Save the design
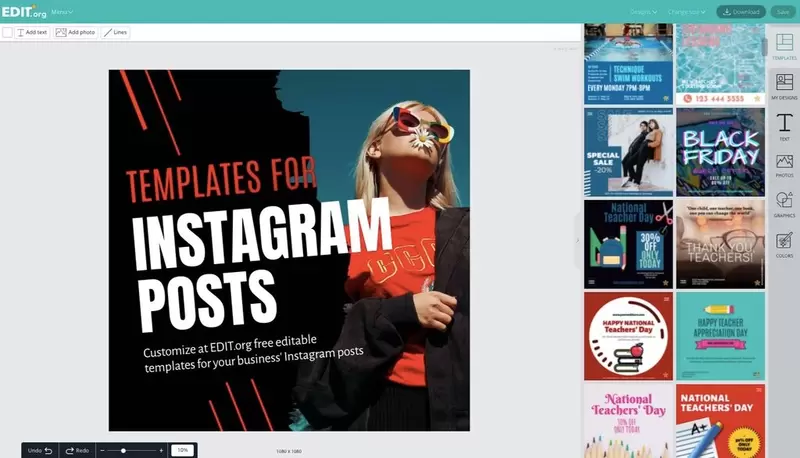800x458 pixels. pyautogui.click(x=783, y=12)
